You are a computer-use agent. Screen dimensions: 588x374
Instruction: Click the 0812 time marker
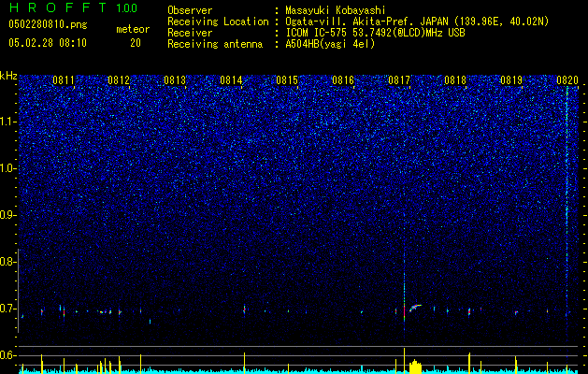tap(119, 79)
